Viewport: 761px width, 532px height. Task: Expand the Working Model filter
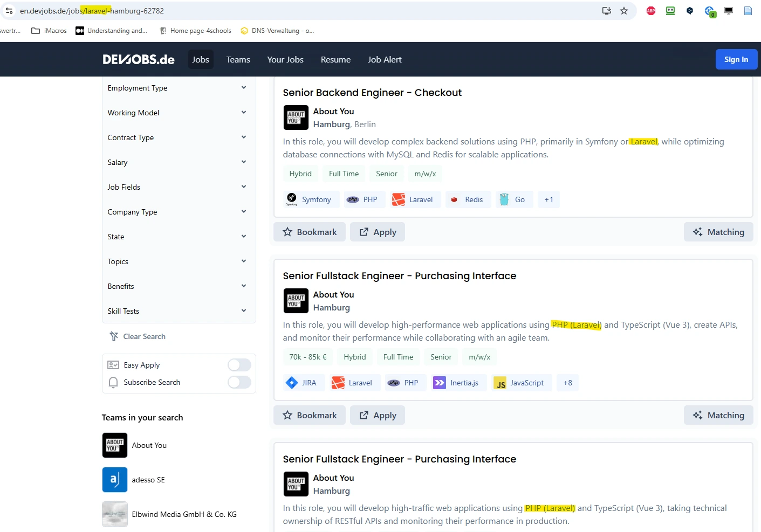point(177,113)
